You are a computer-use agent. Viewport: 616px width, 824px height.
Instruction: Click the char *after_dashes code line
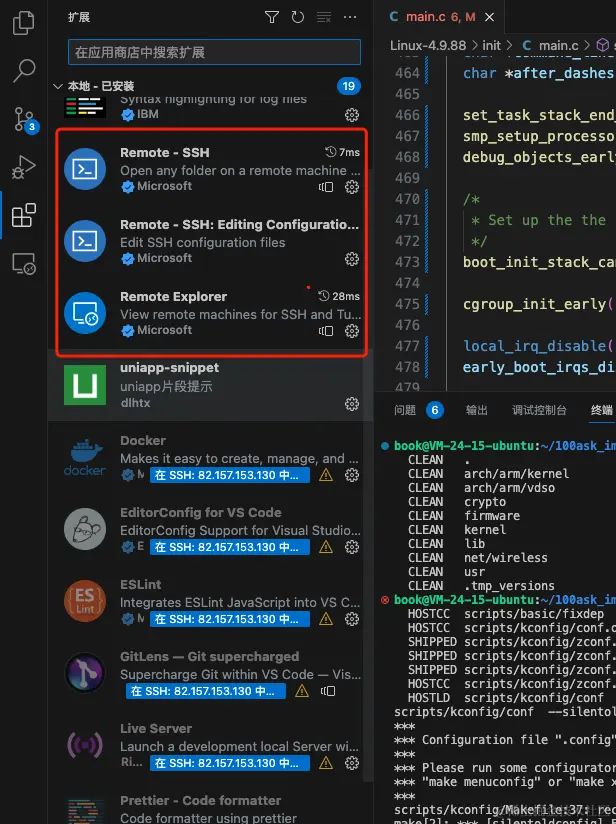[539, 73]
